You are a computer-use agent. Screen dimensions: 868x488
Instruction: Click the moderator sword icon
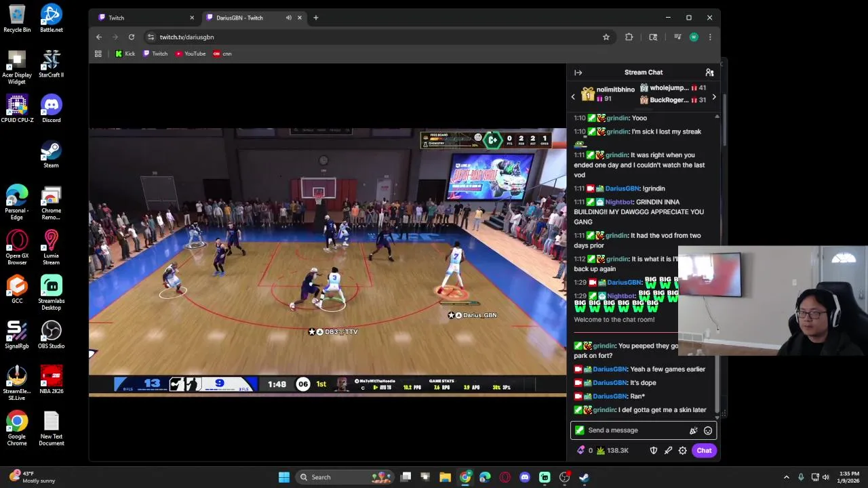click(668, 451)
